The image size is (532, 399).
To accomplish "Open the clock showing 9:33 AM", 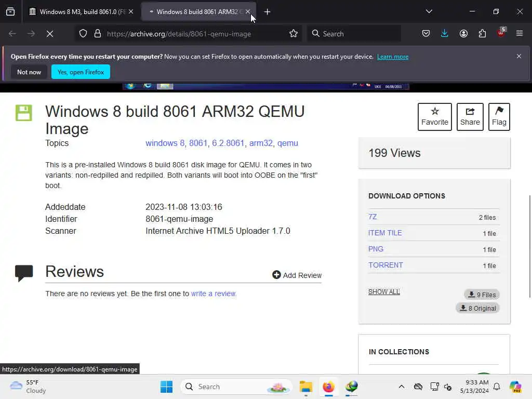I will pyautogui.click(x=474, y=387).
